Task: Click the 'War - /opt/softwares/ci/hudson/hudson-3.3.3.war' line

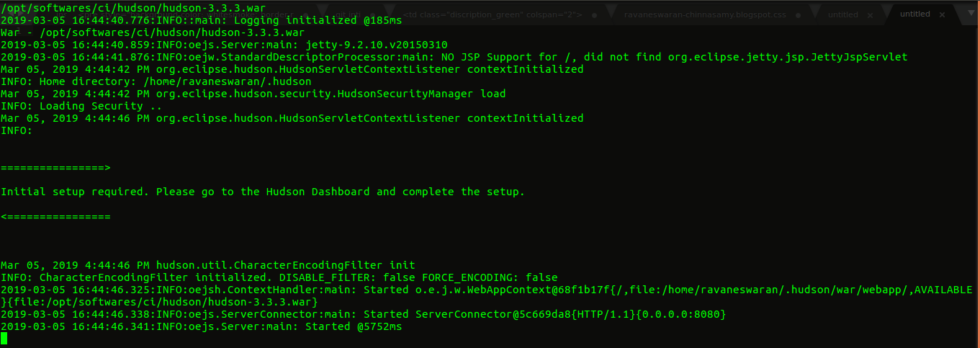Action: click(x=153, y=33)
